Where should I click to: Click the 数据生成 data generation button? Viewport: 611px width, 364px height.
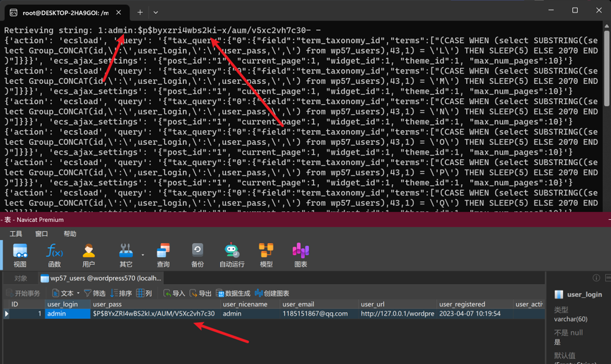(x=233, y=293)
